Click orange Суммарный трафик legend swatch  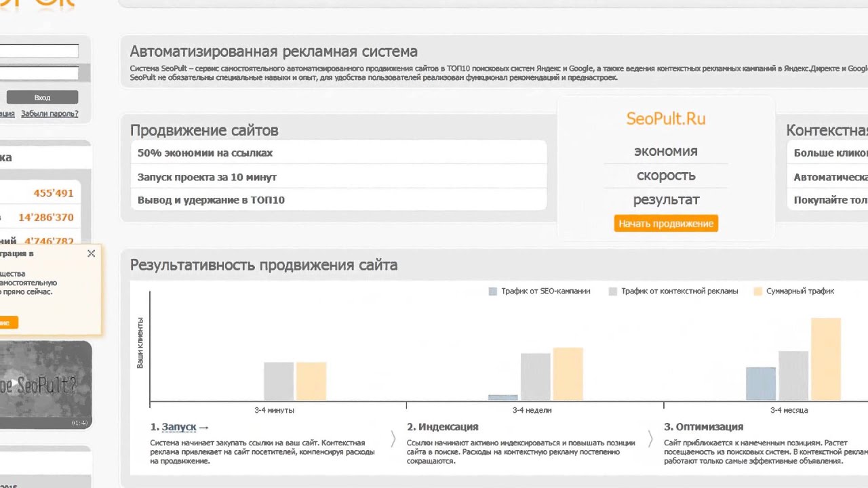click(x=758, y=291)
